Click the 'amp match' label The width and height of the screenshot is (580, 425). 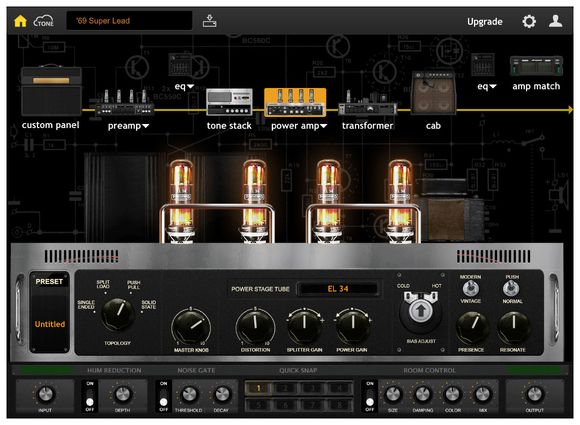[536, 87]
